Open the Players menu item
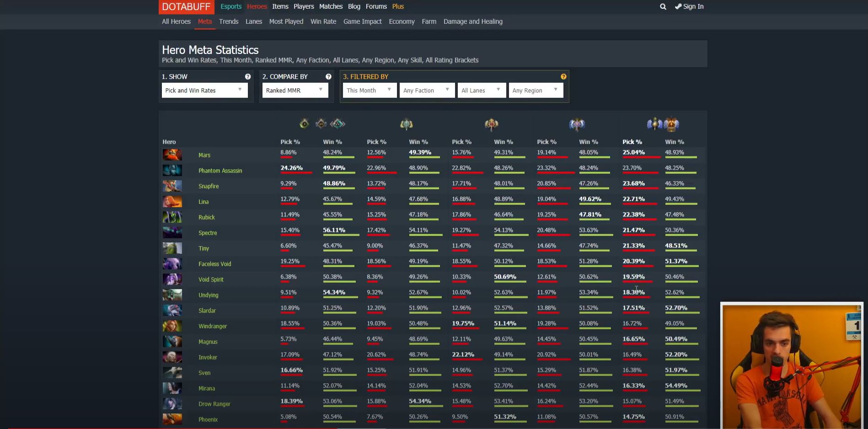868x429 pixels. pos(304,6)
